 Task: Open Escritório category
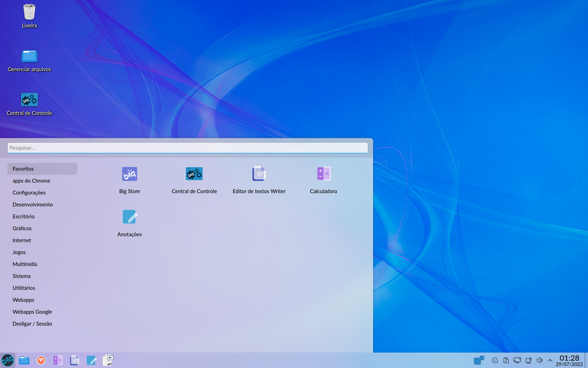coord(42,217)
